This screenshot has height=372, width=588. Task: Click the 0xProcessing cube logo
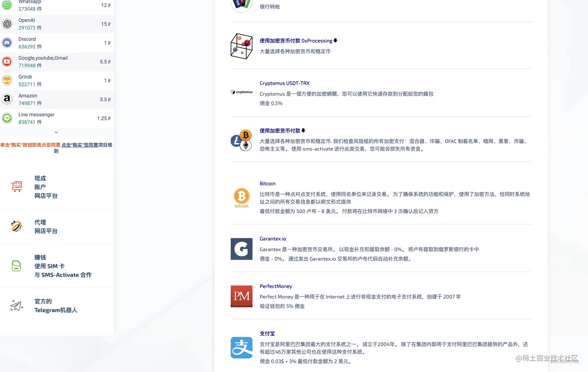[x=241, y=46]
